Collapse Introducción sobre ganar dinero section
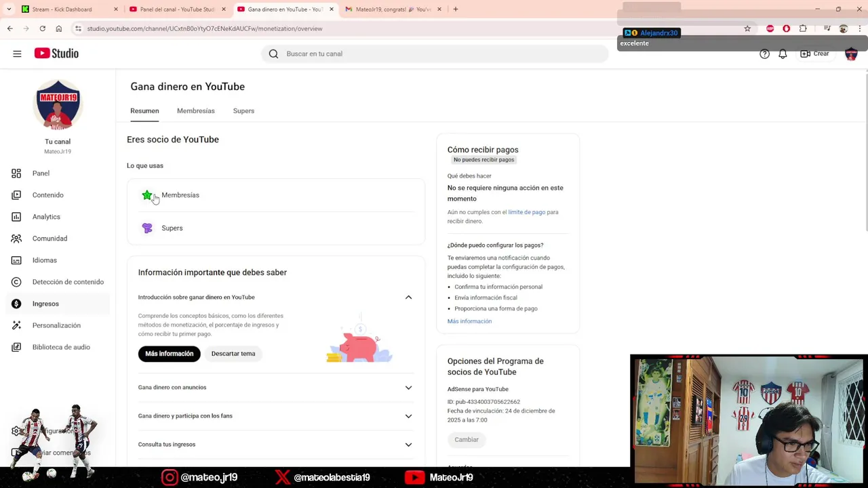Viewport: 868px width, 488px height. 408,297
